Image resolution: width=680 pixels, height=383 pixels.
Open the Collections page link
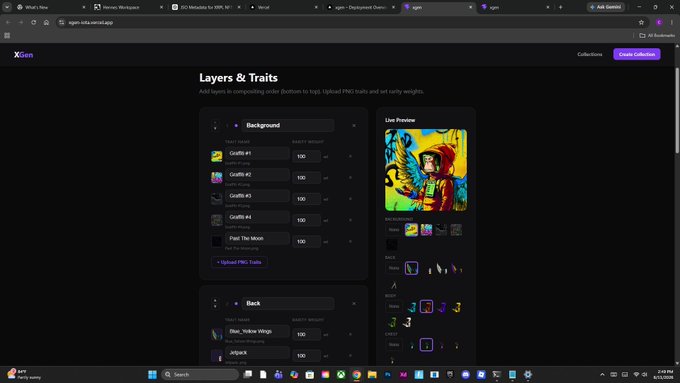pos(589,54)
